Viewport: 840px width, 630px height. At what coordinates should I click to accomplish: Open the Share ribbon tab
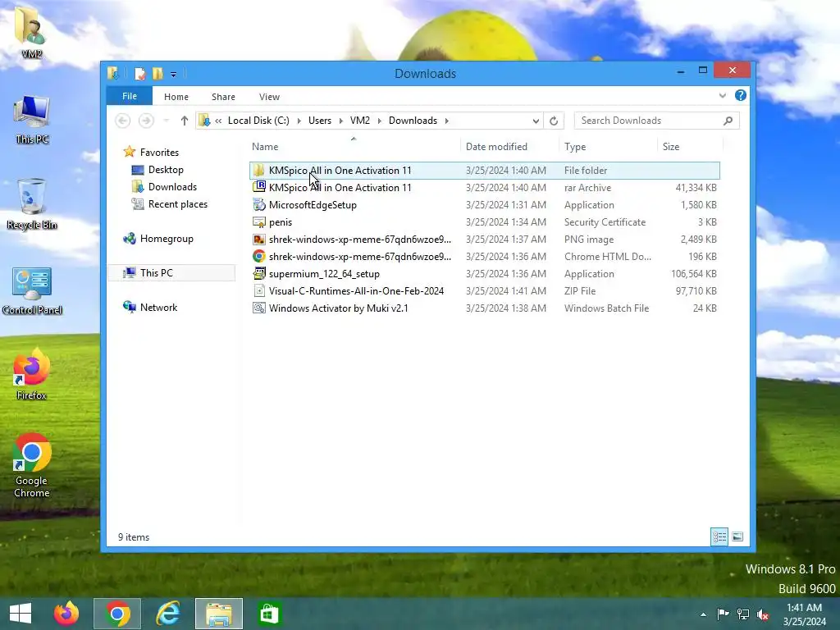click(x=223, y=97)
